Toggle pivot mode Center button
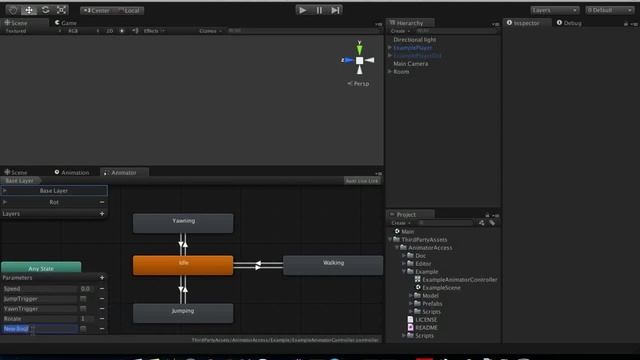 tap(96, 11)
